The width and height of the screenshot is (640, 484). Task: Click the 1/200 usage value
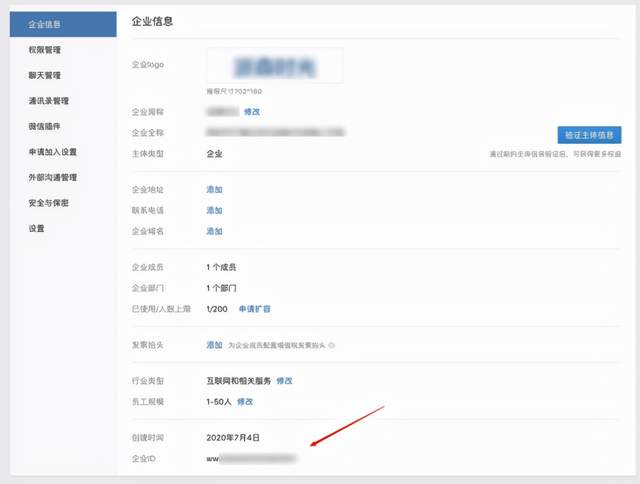pyautogui.click(x=217, y=309)
